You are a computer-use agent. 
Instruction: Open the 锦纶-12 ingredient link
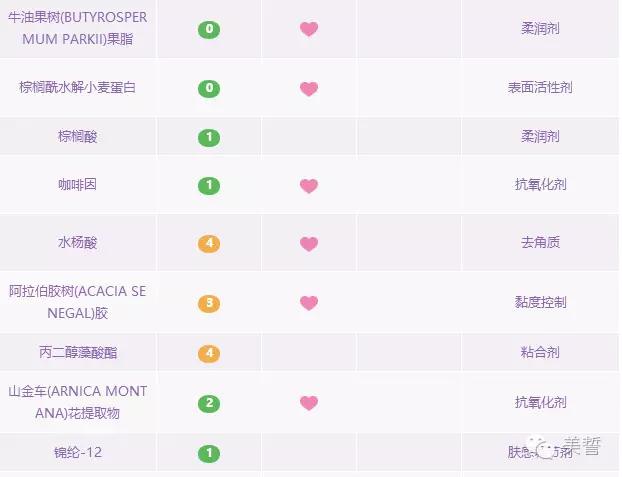pyautogui.click(x=78, y=453)
